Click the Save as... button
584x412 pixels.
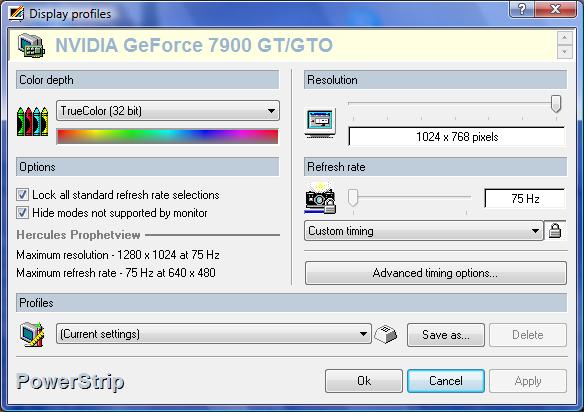point(446,335)
